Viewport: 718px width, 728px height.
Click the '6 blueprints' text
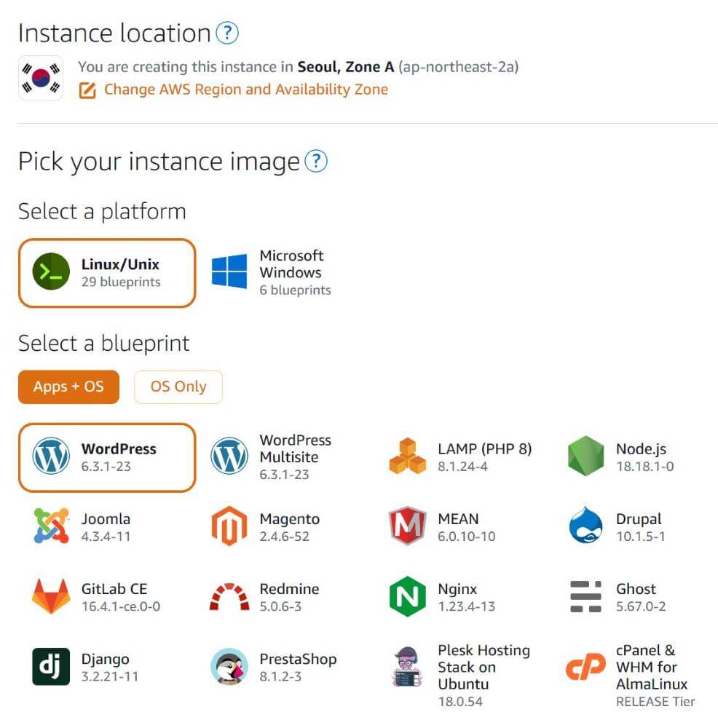click(x=295, y=290)
